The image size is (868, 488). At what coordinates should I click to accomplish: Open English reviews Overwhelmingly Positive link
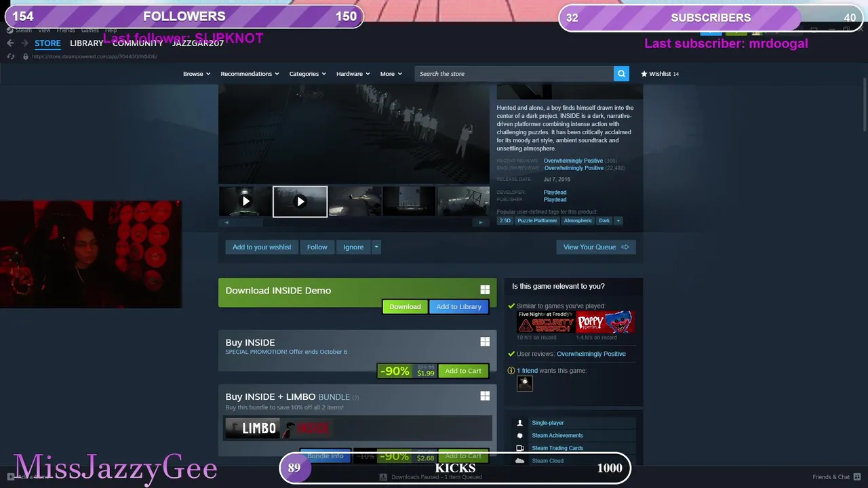point(574,168)
